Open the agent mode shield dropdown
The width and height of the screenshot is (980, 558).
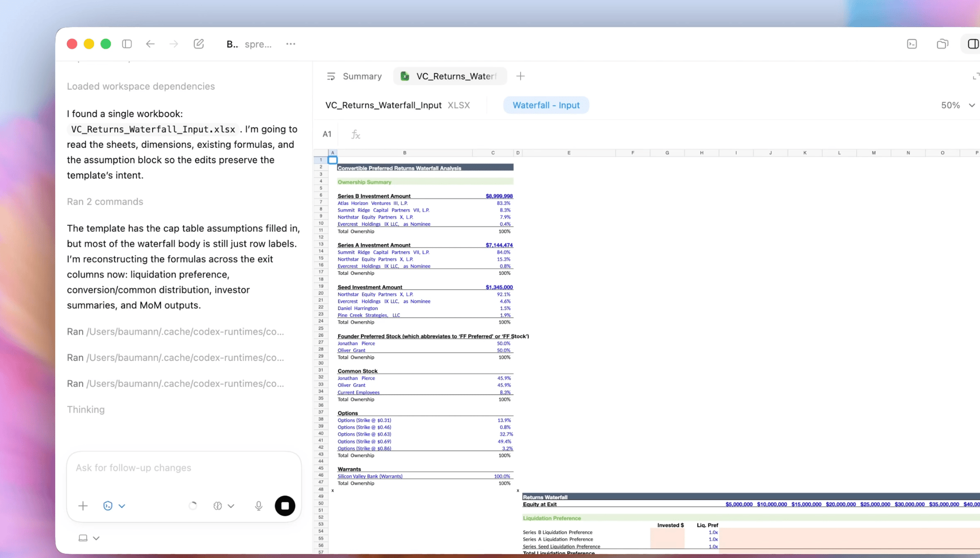tap(114, 506)
